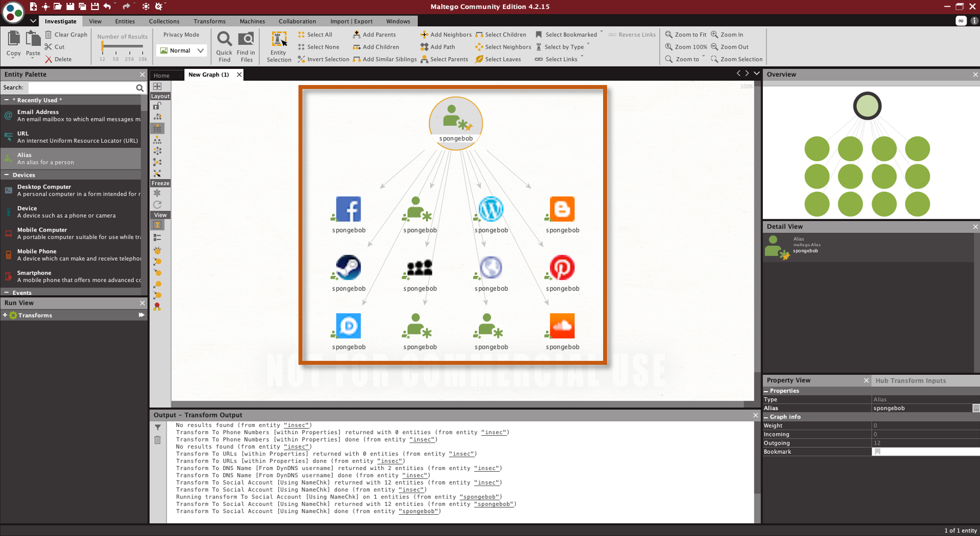Activate the Entity Selection tool
980x536 pixels.
pos(279,47)
